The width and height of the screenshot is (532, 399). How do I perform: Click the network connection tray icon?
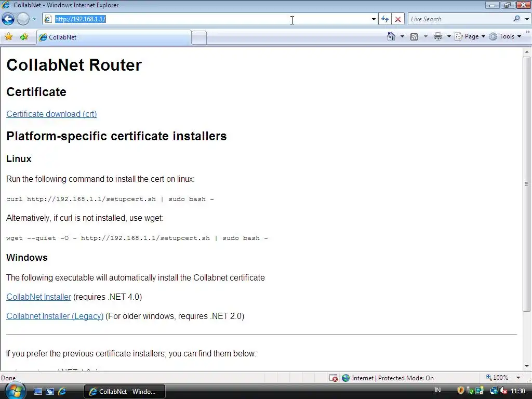(x=494, y=391)
